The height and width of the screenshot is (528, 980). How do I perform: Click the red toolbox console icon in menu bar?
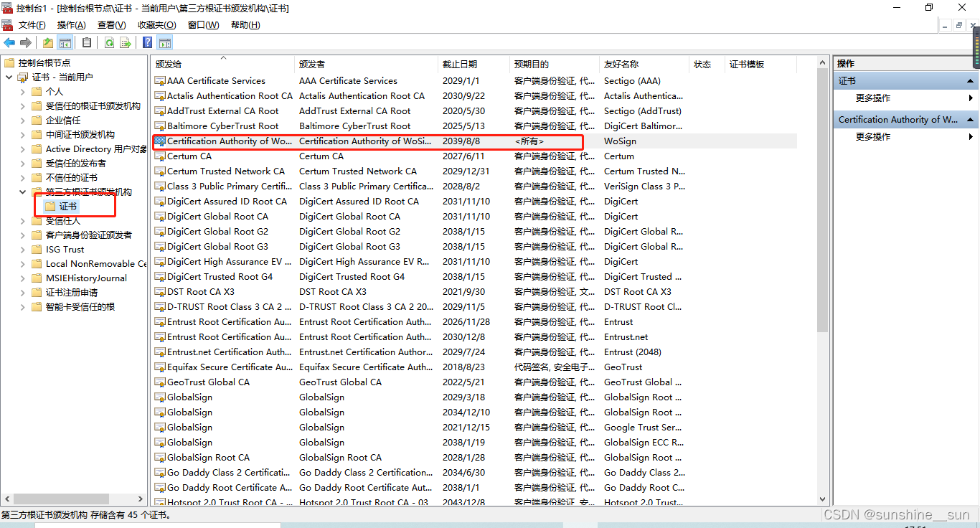click(7, 25)
